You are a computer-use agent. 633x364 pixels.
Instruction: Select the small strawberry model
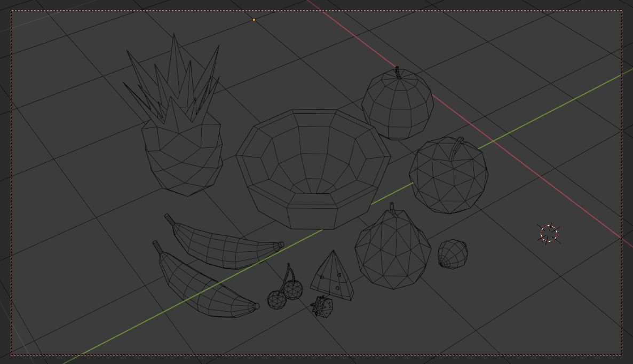tap(322, 307)
